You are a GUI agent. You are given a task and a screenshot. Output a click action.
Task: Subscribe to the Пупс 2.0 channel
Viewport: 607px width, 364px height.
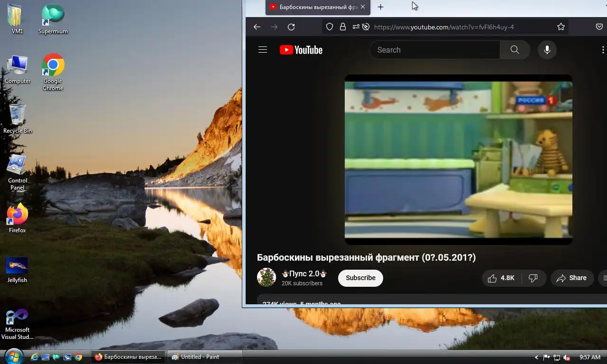pyautogui.click(x=360, y=278)
